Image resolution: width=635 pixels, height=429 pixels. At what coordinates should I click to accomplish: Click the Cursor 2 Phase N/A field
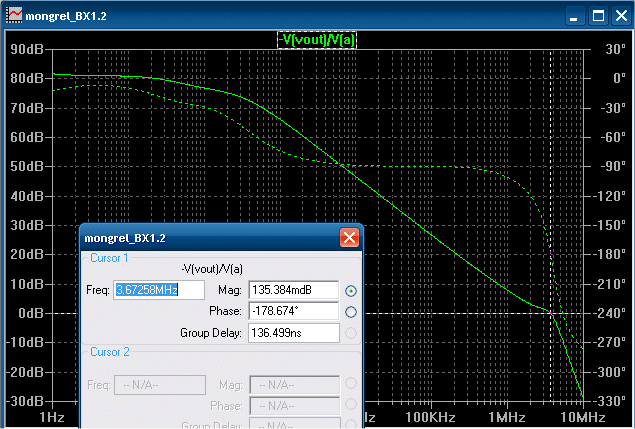point(294,406)
